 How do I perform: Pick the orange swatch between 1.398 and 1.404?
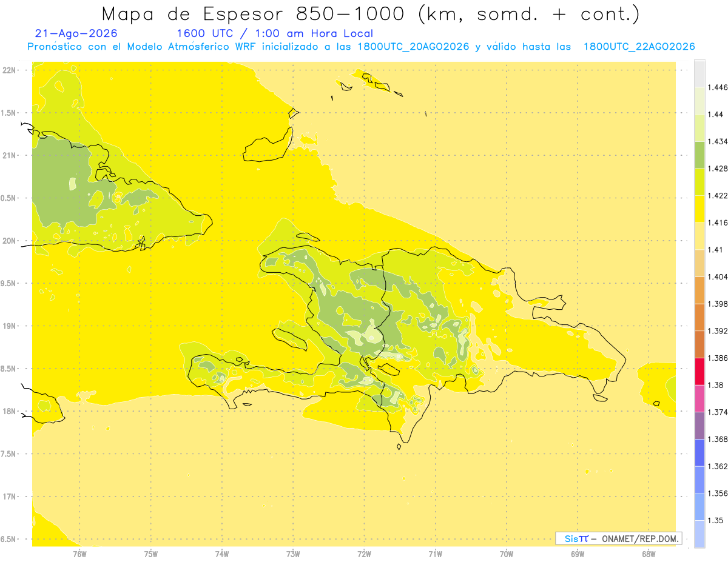click(x=699, y=290)
